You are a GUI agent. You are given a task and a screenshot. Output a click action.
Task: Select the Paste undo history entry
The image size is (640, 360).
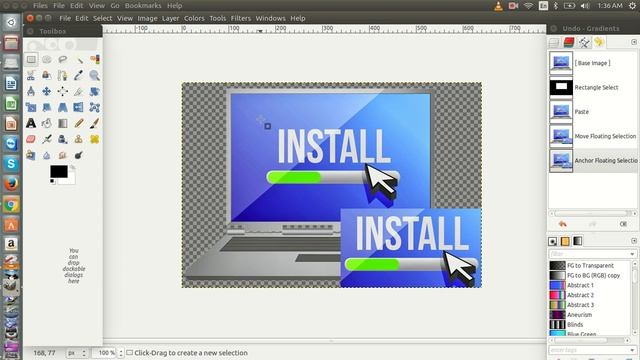pos(592,112)
